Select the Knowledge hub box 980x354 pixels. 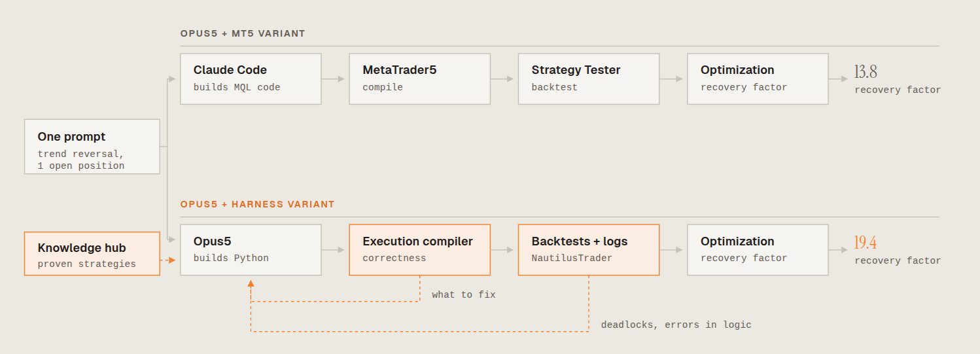pyautogui.click(x=92, y=253)
